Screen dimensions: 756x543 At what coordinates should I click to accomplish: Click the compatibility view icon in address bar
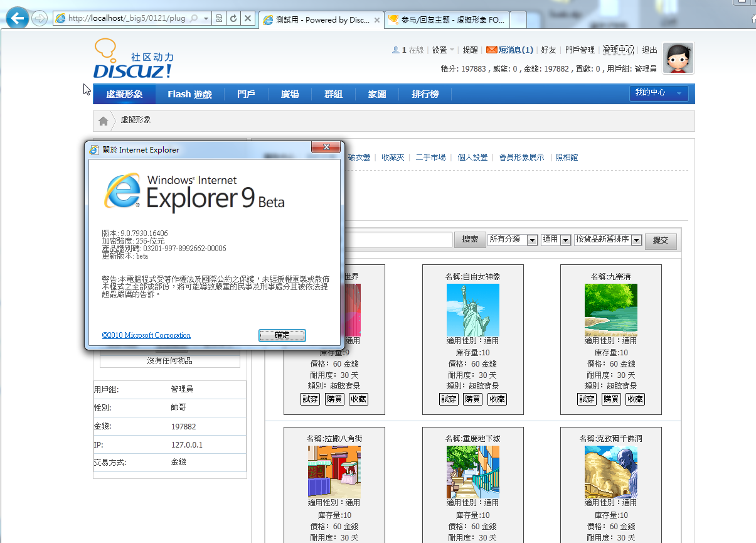(x=219, y=19)
